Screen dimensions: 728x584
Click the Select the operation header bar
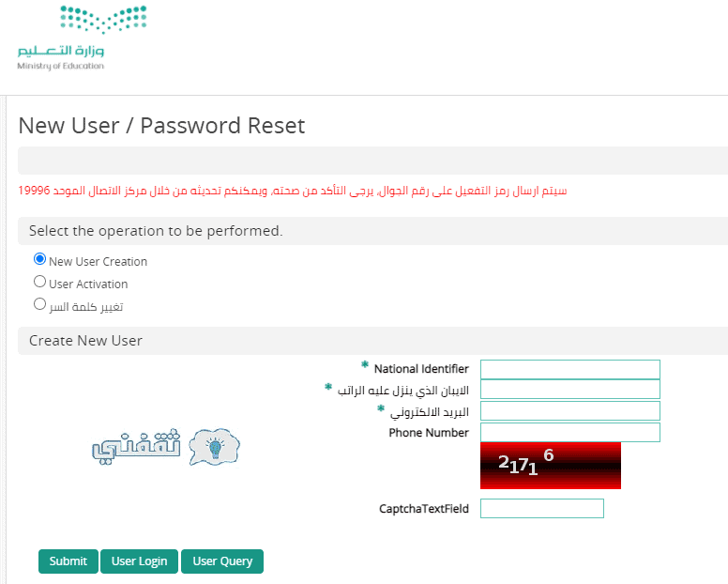coord(372,231)
